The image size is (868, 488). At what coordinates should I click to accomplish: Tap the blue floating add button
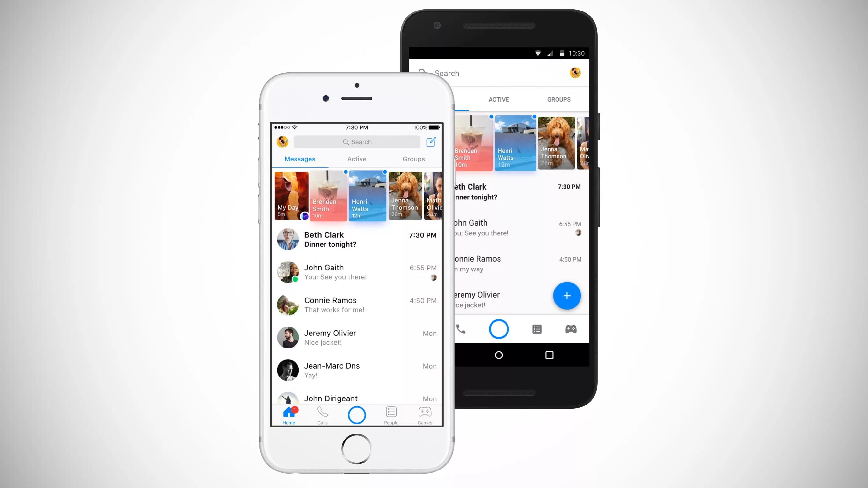tap(566, 295)
